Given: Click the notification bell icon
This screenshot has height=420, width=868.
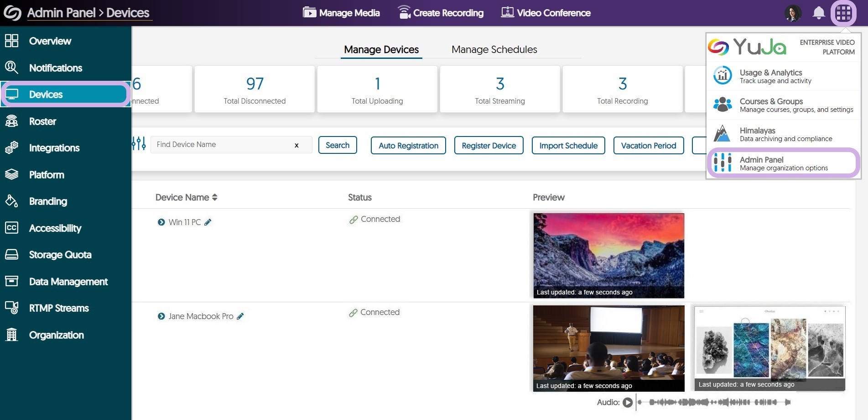Looking at the screenshot, I should tap(819, 13).
